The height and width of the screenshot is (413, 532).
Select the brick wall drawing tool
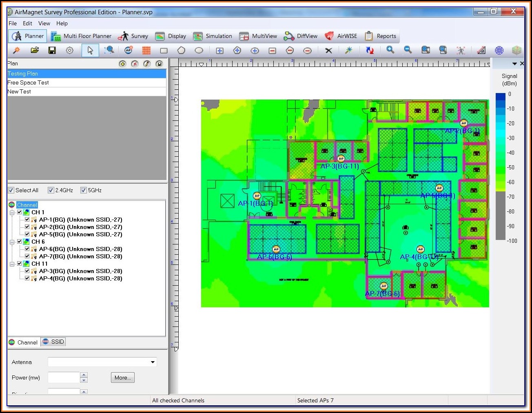click(146, 50)
